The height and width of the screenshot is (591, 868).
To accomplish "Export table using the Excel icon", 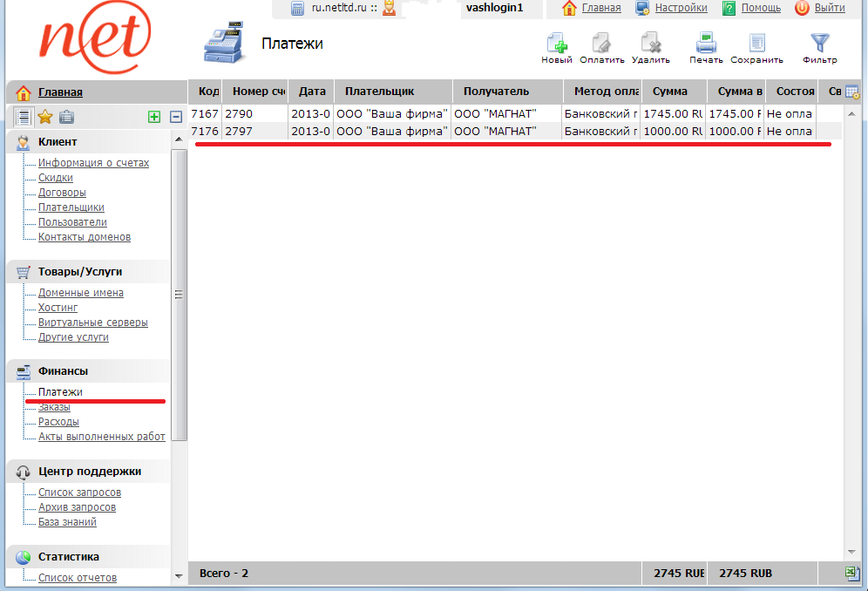I will pos(852,573).
